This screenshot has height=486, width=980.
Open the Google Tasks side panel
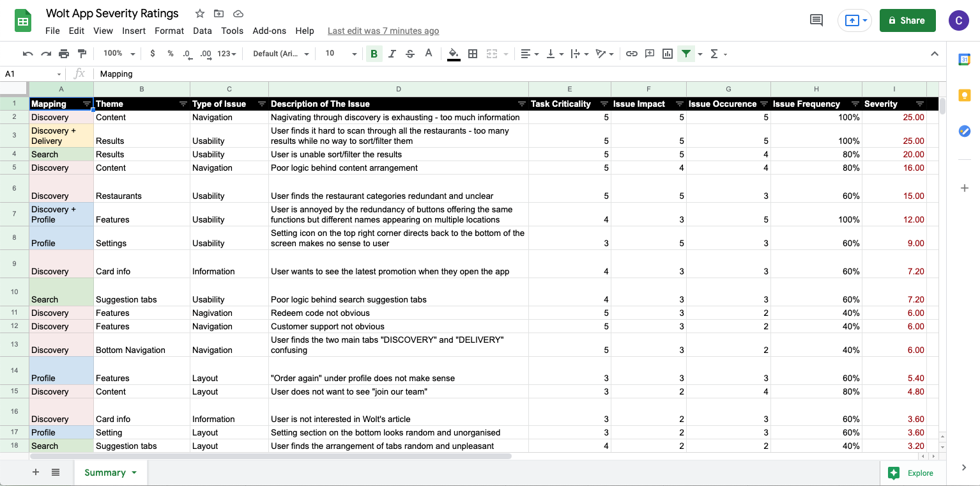click(965, 130)
